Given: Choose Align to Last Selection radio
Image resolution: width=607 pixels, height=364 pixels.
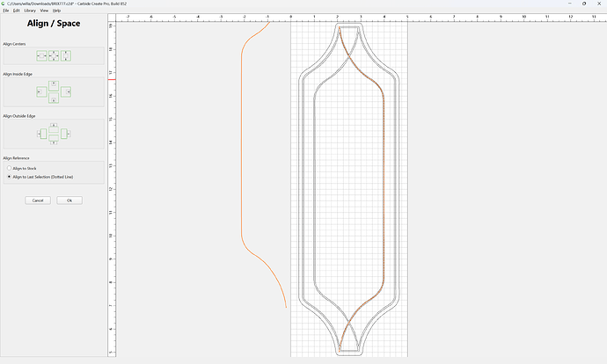Looking at the screenshot, I should tap(40, 177).
